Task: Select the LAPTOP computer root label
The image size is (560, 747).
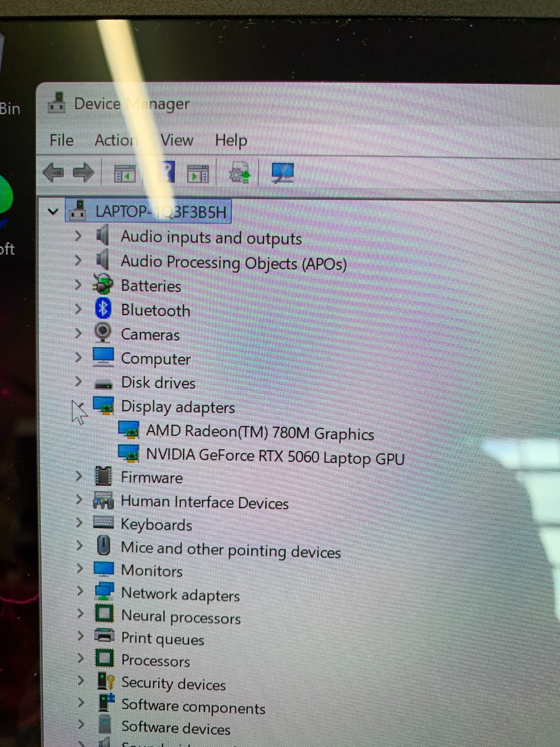Action: point(161,211)
